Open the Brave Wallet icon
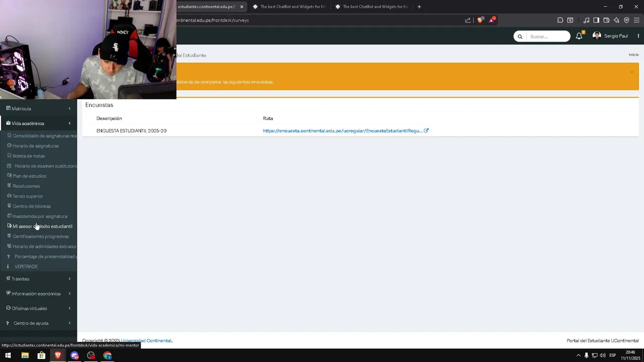644x362 pixels. pyautogui.click(x=606, y=20)
